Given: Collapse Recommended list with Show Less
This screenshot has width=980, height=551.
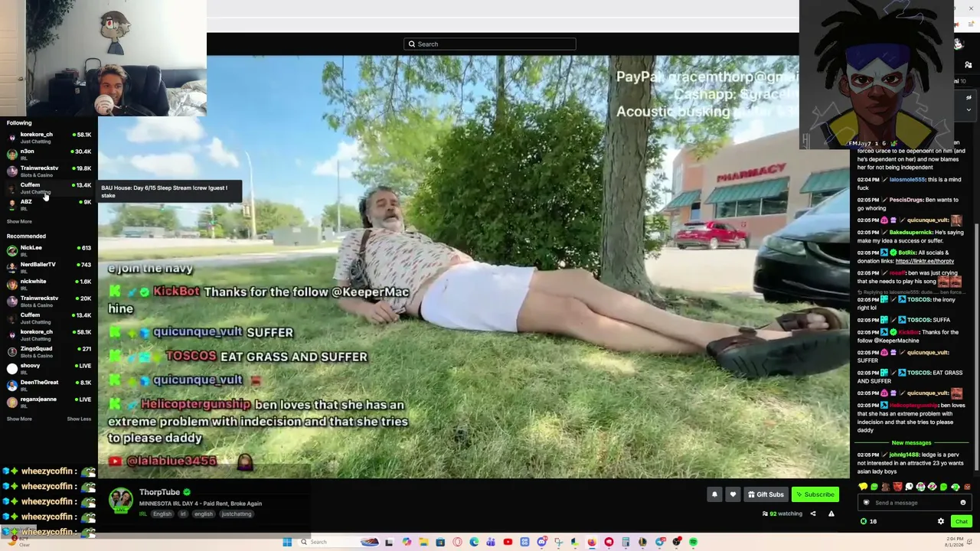Looking at the screenshot, I should (79, 419).
